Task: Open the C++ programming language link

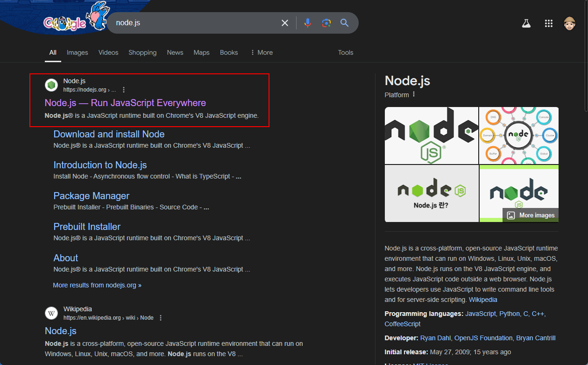Action: pyautogui.click(x=538, y=314)
